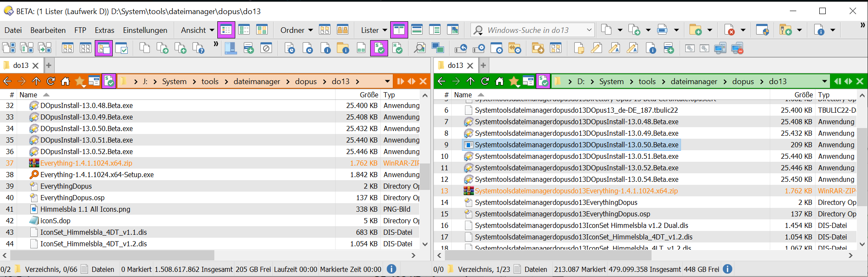Expand the Windows-Suche search combo arrow
The image size is (868, 277).
tap(589, 30)
